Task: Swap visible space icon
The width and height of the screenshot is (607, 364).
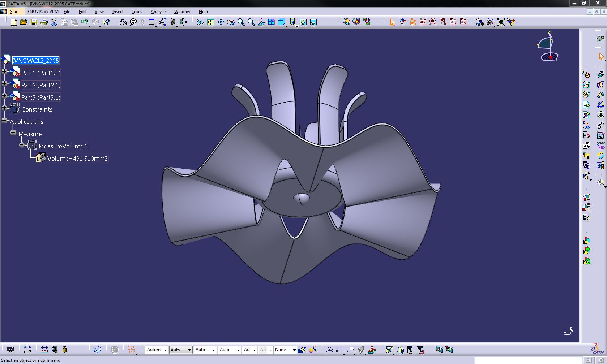Action: (x=313, y=22)
